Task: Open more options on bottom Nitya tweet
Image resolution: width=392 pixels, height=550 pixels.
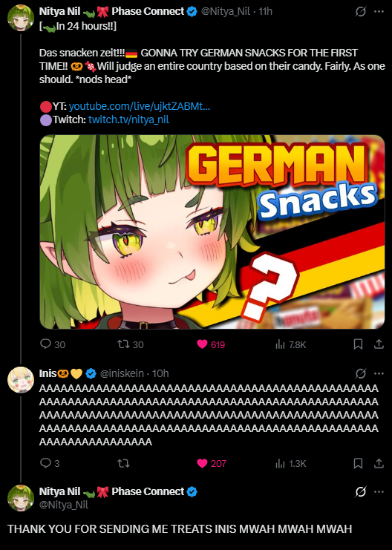Action: pos(379,492)
